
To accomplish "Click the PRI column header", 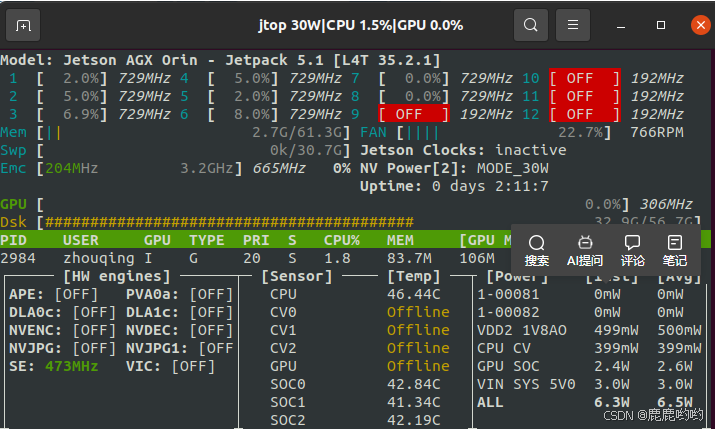I will (x=256, y=240).
